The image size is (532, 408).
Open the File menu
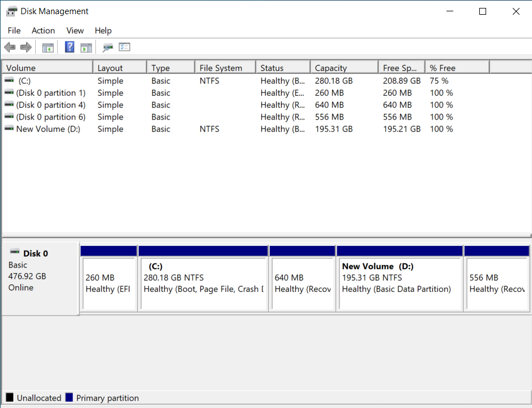(x=14, y=31)
